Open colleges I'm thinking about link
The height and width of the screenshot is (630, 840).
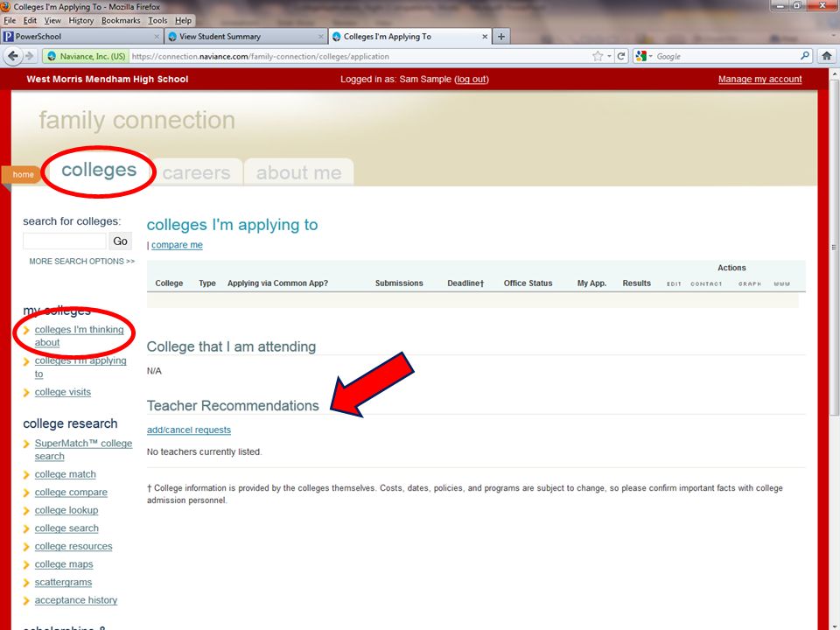[79, 336]
